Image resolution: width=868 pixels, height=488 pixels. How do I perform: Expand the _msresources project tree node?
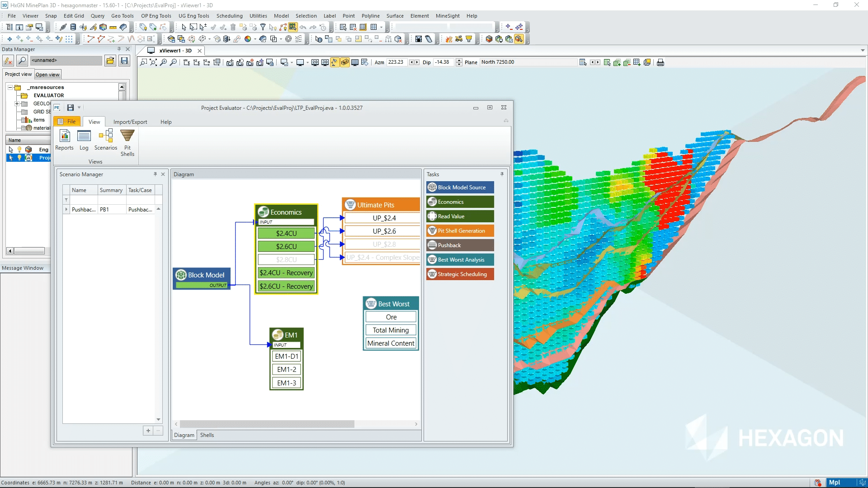10,87
